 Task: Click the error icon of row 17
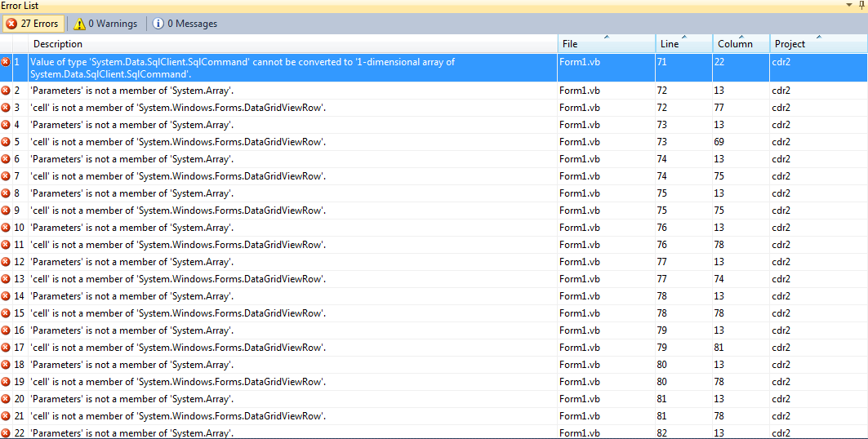tap(6, 348)
